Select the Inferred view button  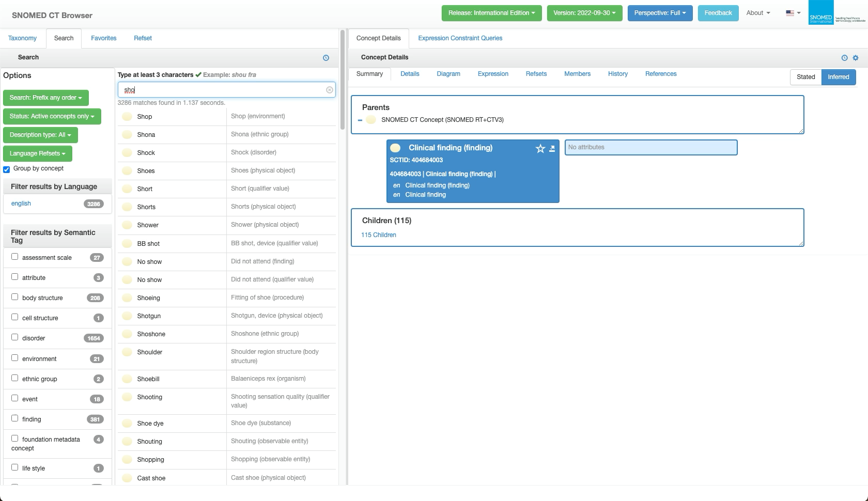[x=839, y=77]
